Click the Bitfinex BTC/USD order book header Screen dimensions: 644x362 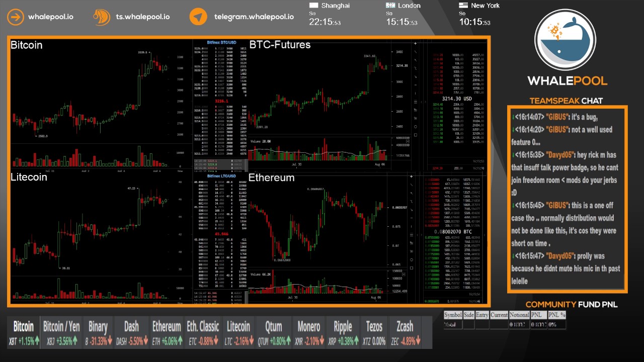[221, 42]
